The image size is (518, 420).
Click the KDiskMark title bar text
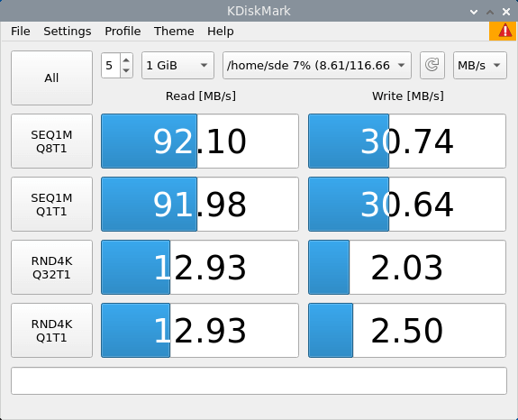point(259,11)
